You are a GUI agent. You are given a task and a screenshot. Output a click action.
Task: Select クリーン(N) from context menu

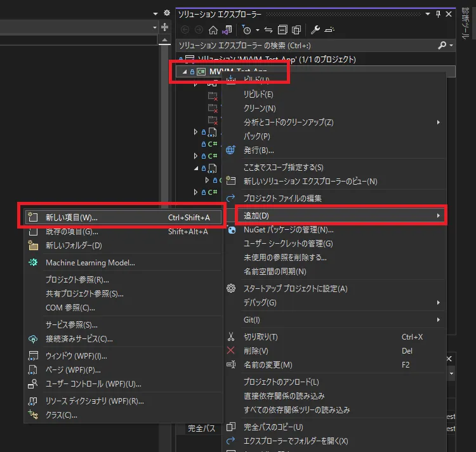pyautogui.click(x=335, y=109)
